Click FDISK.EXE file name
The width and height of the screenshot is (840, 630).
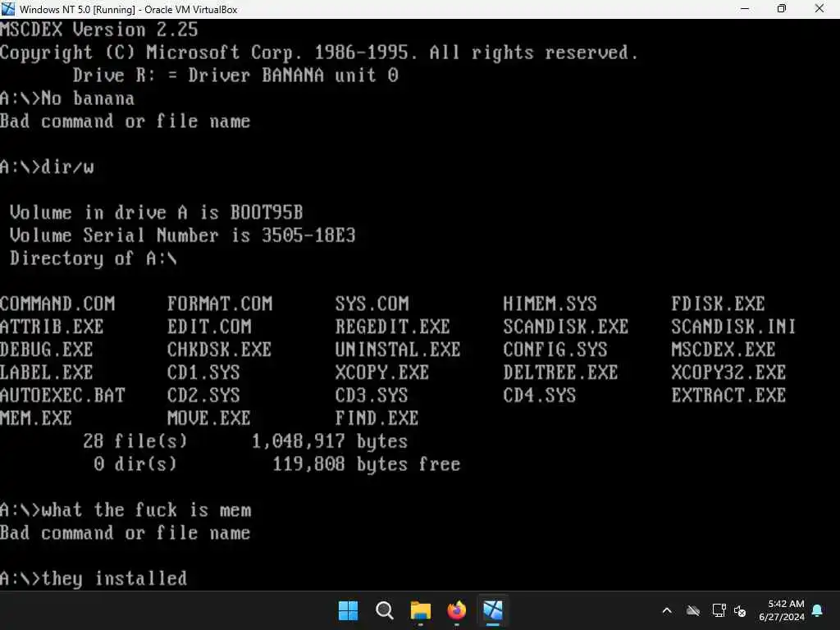[x=718, y=304]
